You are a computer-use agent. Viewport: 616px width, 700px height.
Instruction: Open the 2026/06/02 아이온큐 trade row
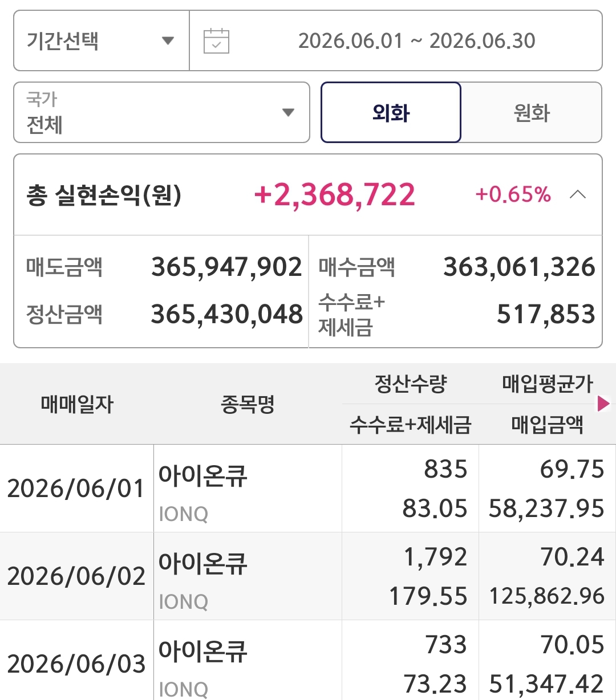(x=308, y=576)
